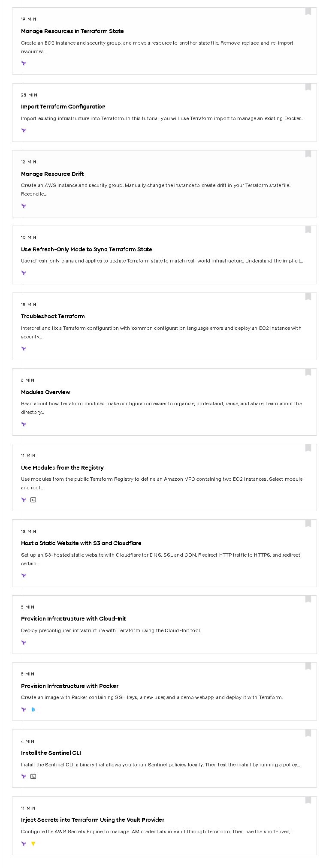Open Use Refresh-Only Mode to Sync Terraform State

tap(86, 250)
